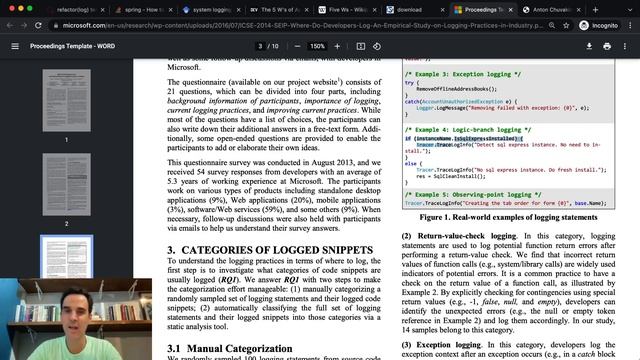Click the Incognito profile indicator
The width and height of the screenshot is (640, 360).
tap(599, 25)
